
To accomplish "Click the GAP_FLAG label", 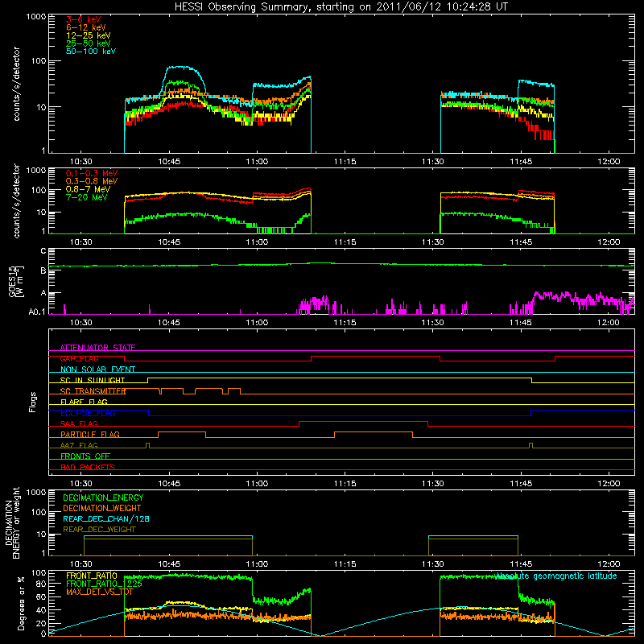I will click(79, 358).
